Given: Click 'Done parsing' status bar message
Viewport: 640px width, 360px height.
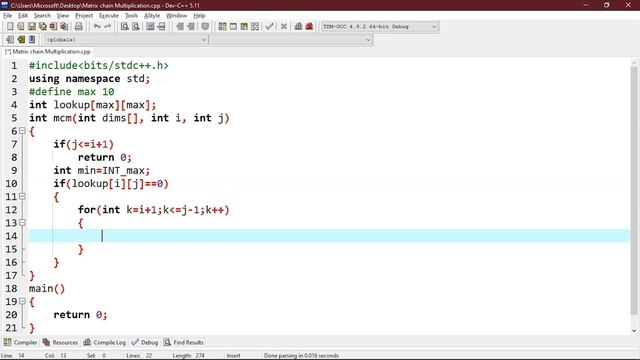Looking at the screenshot, I should (301, 356).
